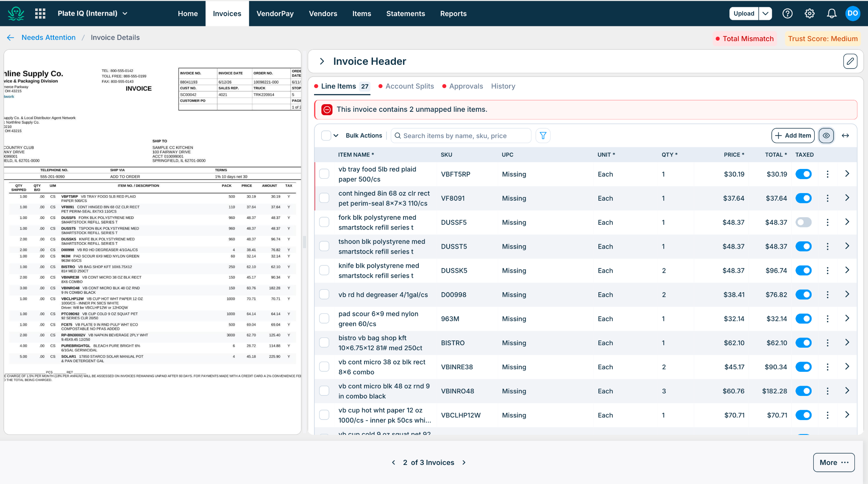
Task: Check the box for vb tray food row
Action: point(324,174)
